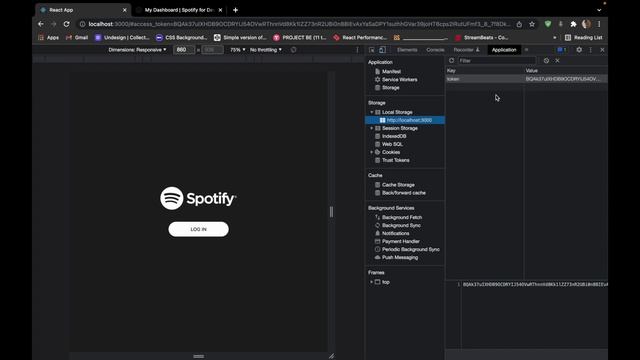Open the StreamBeats bookmark
Image resolution: width=640 pixels, height=360 pixels.
click(x=482, y=38)
